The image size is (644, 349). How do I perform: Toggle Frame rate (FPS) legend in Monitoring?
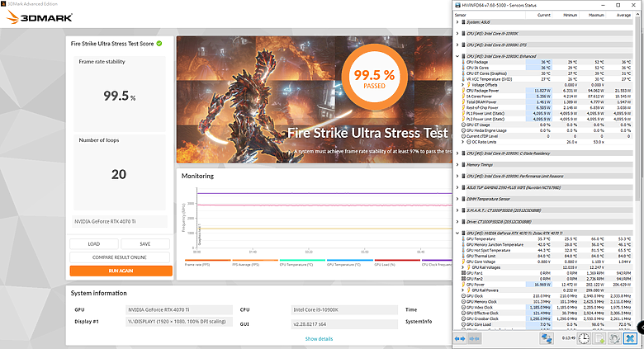[207, 262]
